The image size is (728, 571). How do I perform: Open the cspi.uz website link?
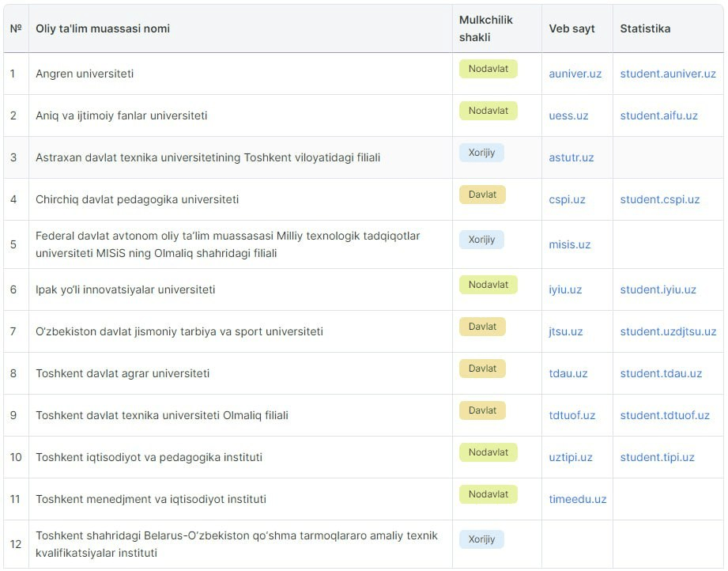click(567, 199)
